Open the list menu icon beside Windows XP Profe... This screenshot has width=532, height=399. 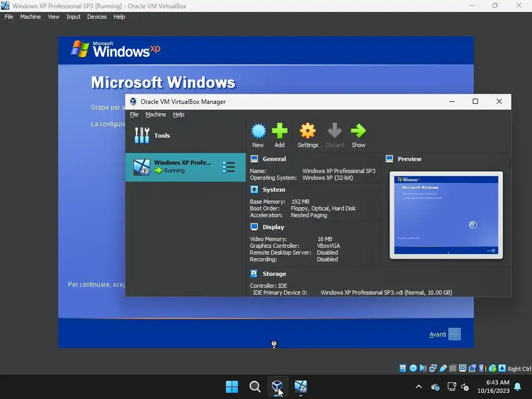click(229, 167)
